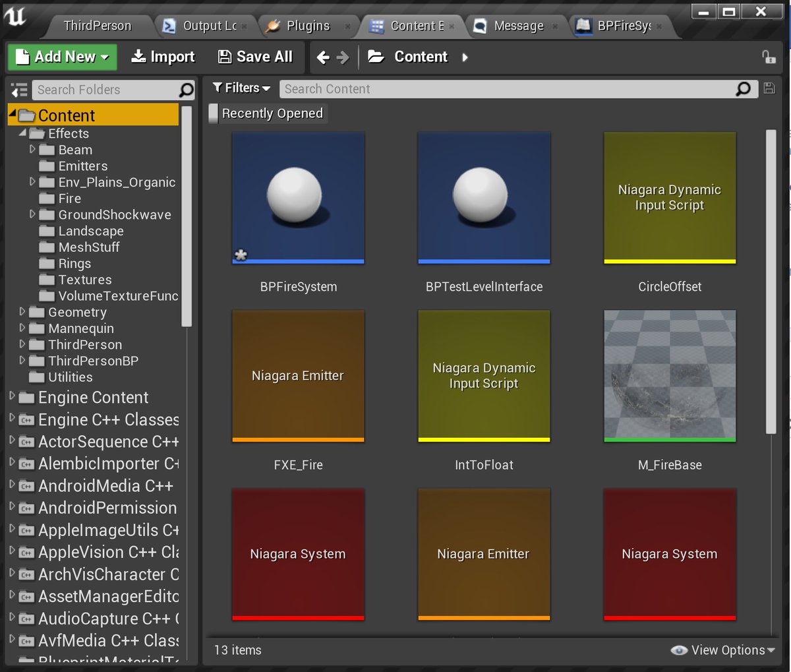The height and width of the screenshot is (672, 791).
Task: Click the save search floppy disk icon
Action: pyautogui.click(x=769, y=88)
